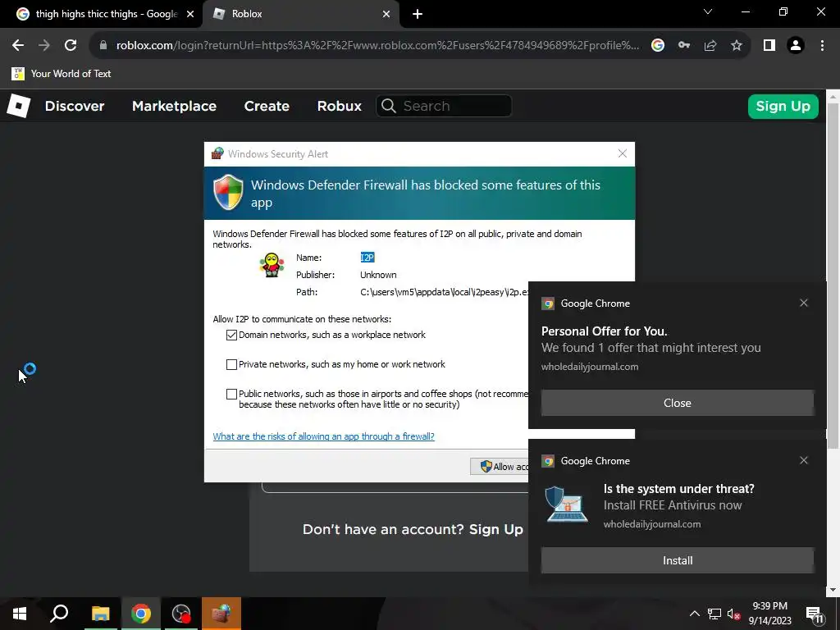Open the firewall risks help link
The image size is (840, 630).
point(323,436)
